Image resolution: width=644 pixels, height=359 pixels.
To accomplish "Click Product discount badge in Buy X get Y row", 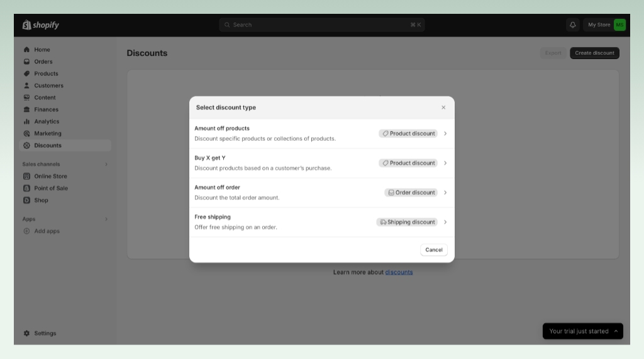I will click(x=408, y=163).
